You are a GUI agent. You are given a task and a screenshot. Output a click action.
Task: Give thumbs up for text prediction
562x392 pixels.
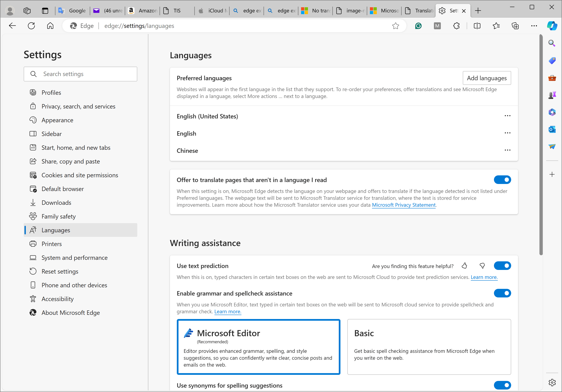(464, 266)
